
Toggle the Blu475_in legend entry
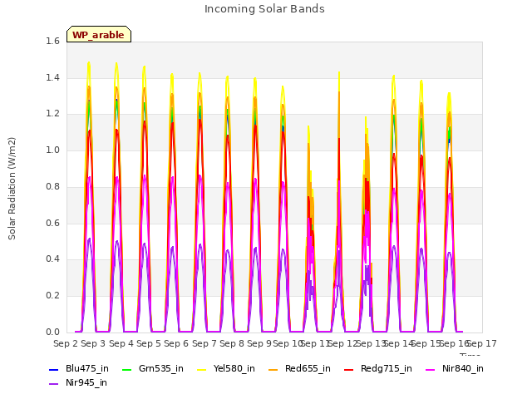79,369
